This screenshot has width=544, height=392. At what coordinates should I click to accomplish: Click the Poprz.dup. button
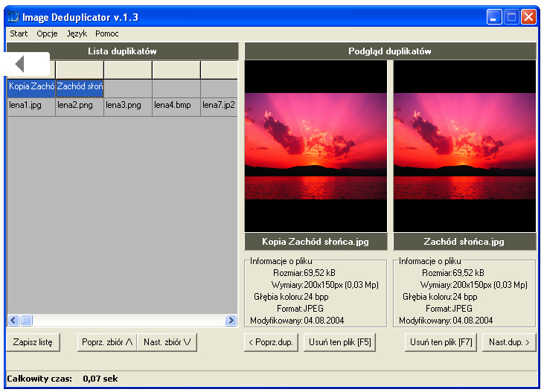pyautogui.click(x=271, y=342)
